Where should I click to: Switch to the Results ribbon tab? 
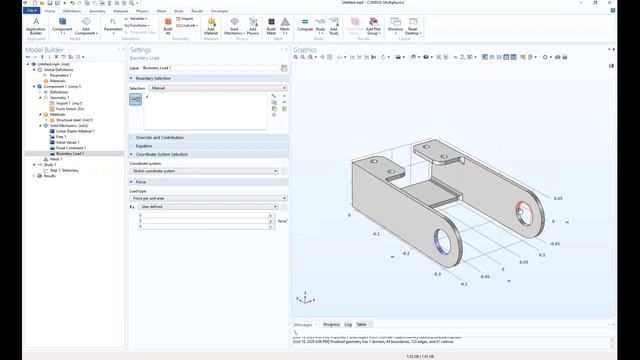pos(197,11)
